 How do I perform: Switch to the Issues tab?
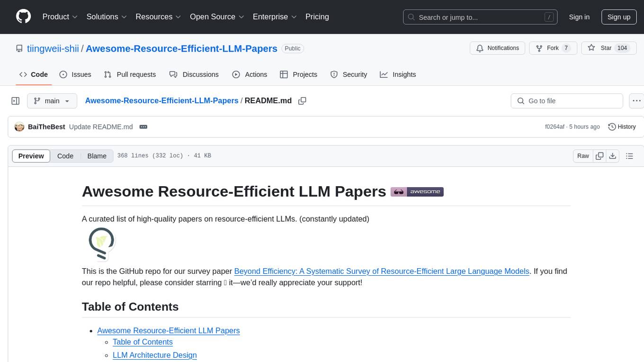75,74
